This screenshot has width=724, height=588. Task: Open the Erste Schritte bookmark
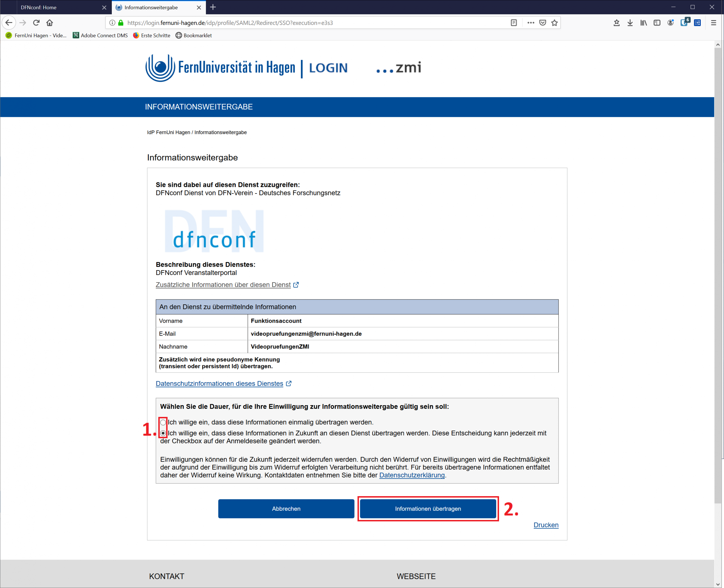pos(151,35)
